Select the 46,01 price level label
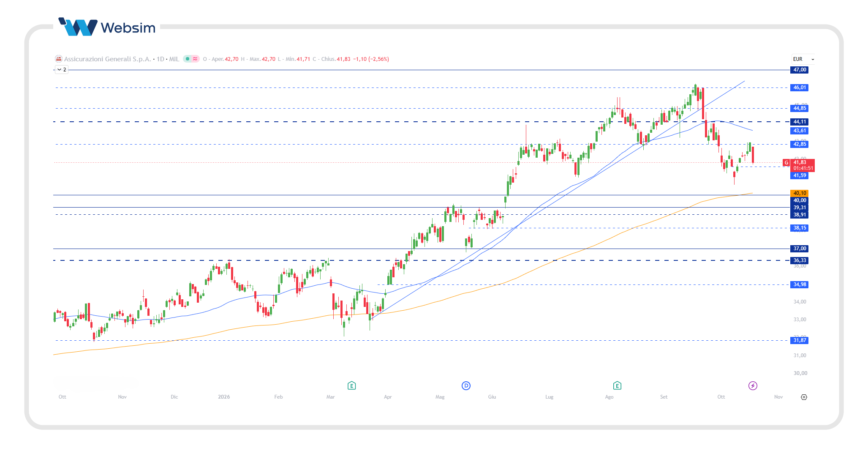This screenshot has height=454, width=868. tap(799, 88)
